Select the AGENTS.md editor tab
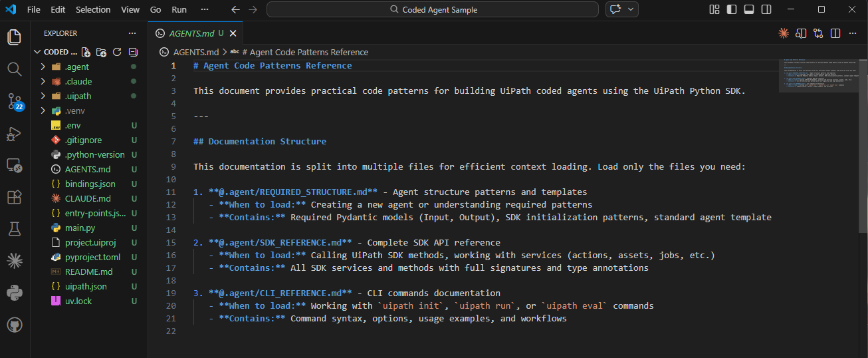Screen dimensions: 868x358 pyautogui.click(x=195, y=33)
